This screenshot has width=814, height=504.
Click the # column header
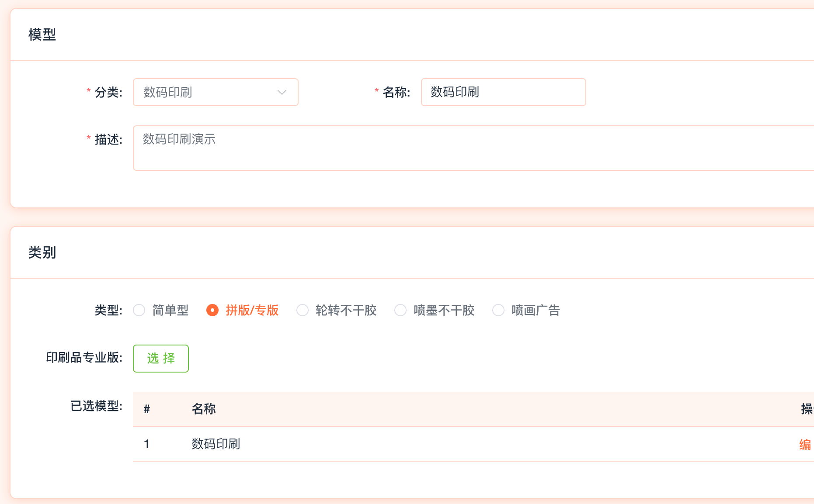(x=147, y=409)
